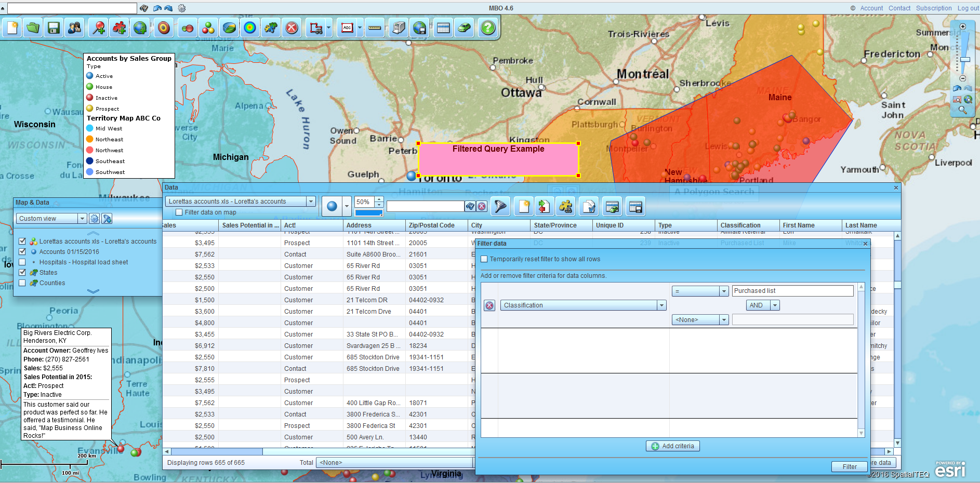Open the AND logic dropdown

[763, 305]
